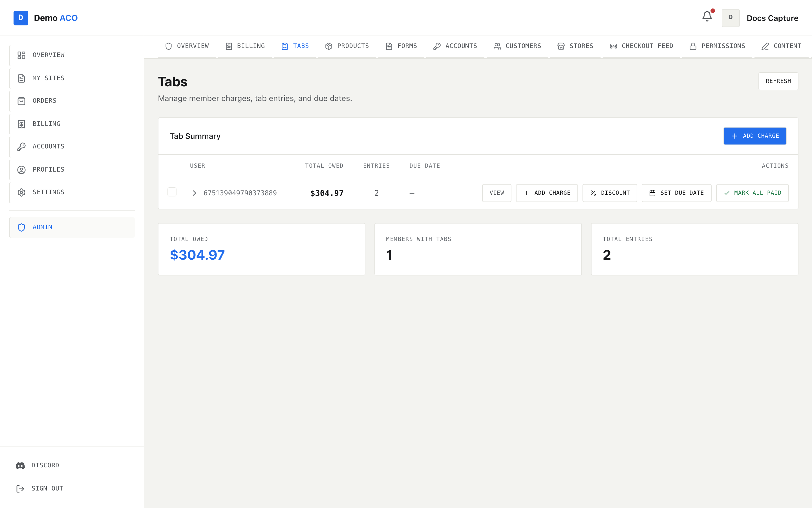Open the Products tab
This screenshot has height=508, width=812.
347,46
